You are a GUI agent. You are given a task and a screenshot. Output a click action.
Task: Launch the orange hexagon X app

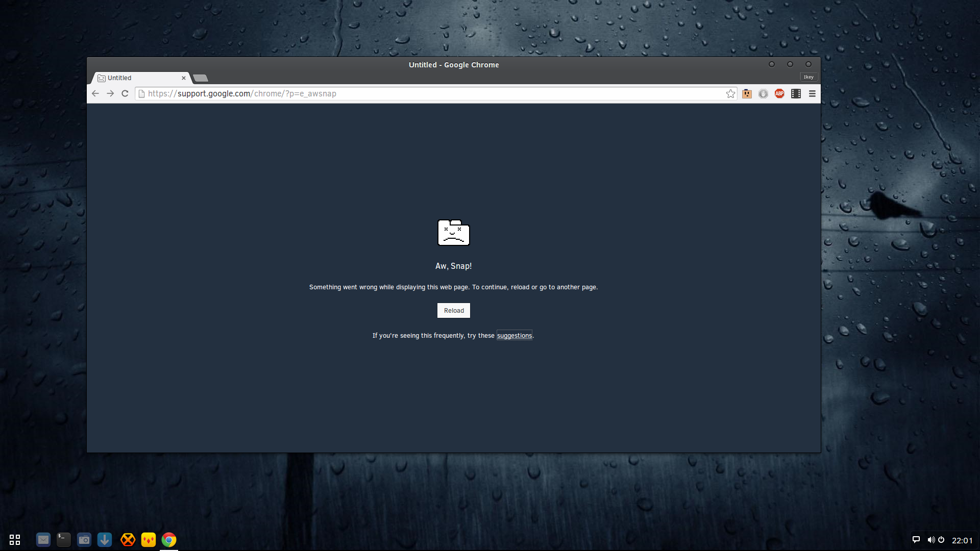[x=128, y=539]
